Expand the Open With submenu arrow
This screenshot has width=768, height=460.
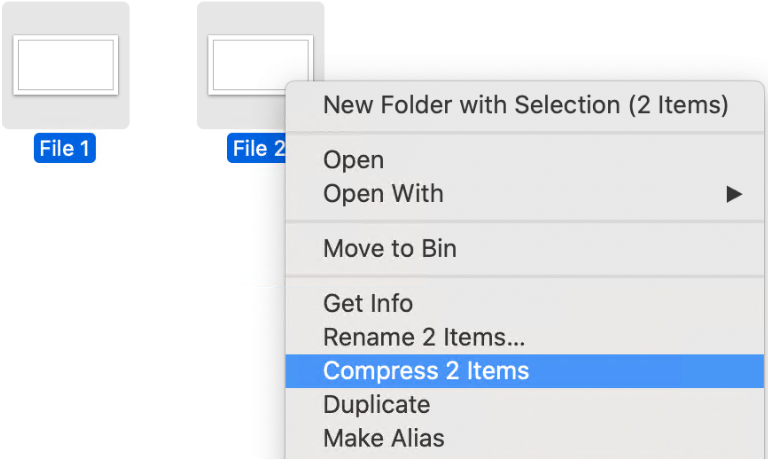734,194
